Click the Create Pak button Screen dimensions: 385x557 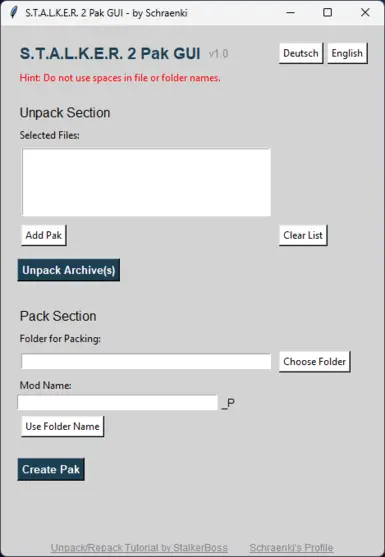[51, 469]
